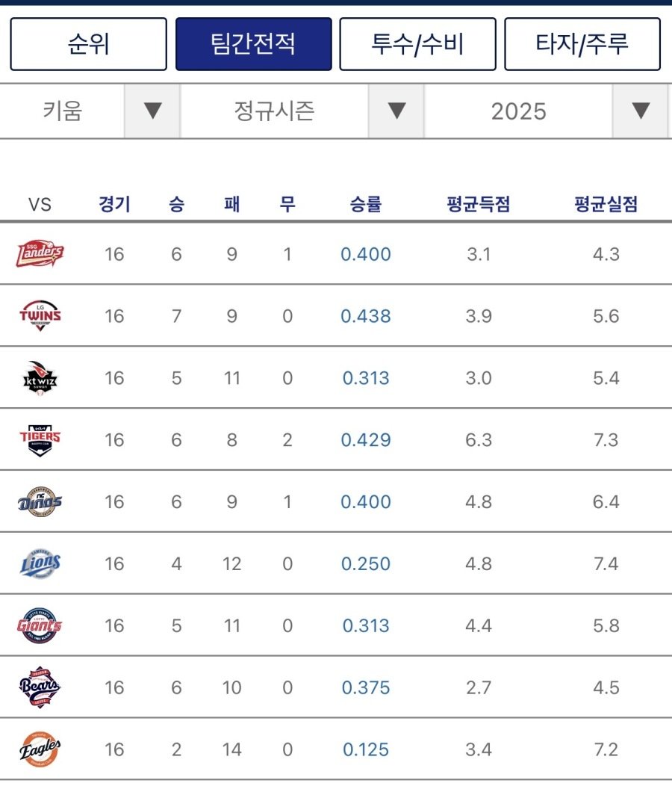
Task: Click the Samsung Lions team logo
Action: (x=40, y=564)
